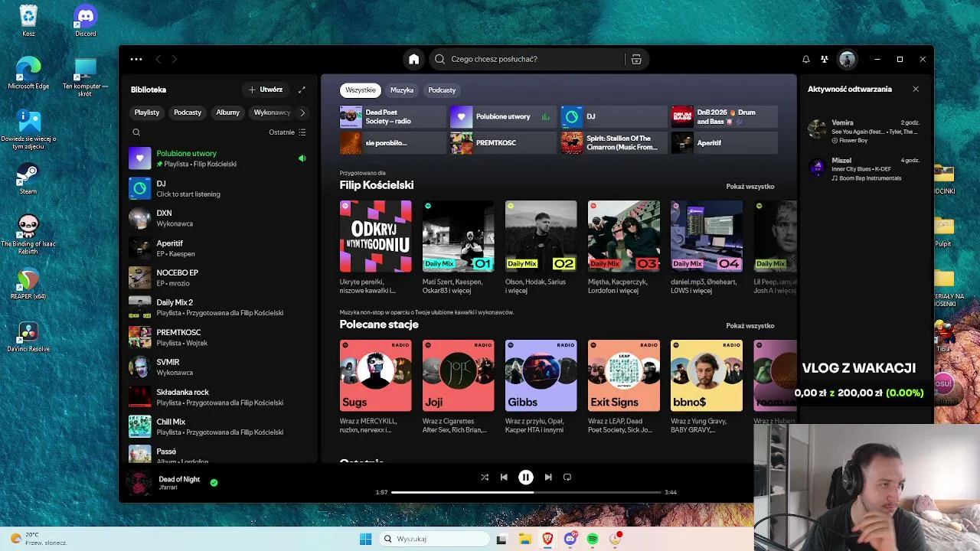Filter library by Podcasty chip
This screenshot has height=551, width=980.
point(188,112)
